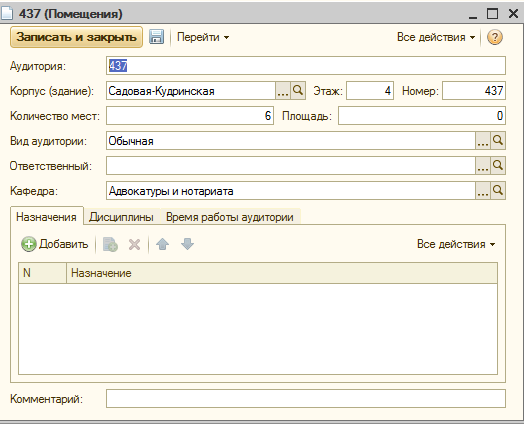Click the copy row icon in table toolbar
The image size is (524, 424).
click(x=110, y=244)
